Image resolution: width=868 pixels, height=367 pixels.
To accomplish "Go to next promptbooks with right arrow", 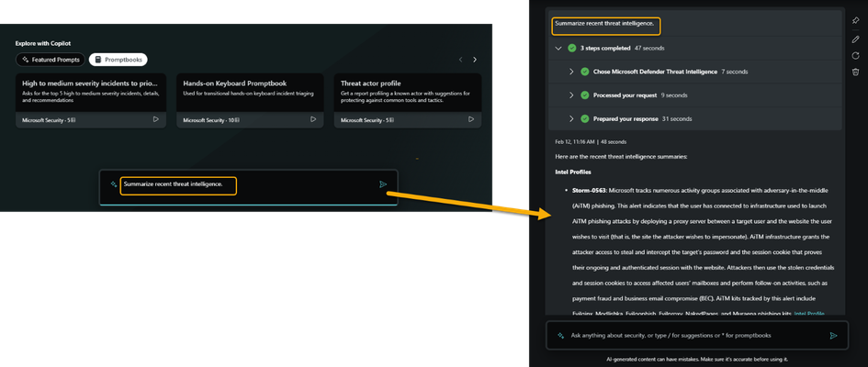I will (474, 60).
